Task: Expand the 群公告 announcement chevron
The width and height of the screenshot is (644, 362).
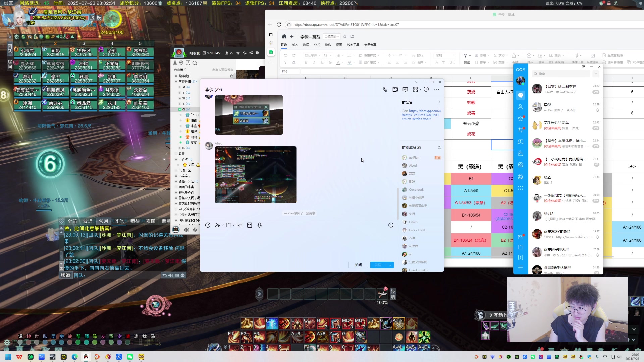Action: [439, 102]
